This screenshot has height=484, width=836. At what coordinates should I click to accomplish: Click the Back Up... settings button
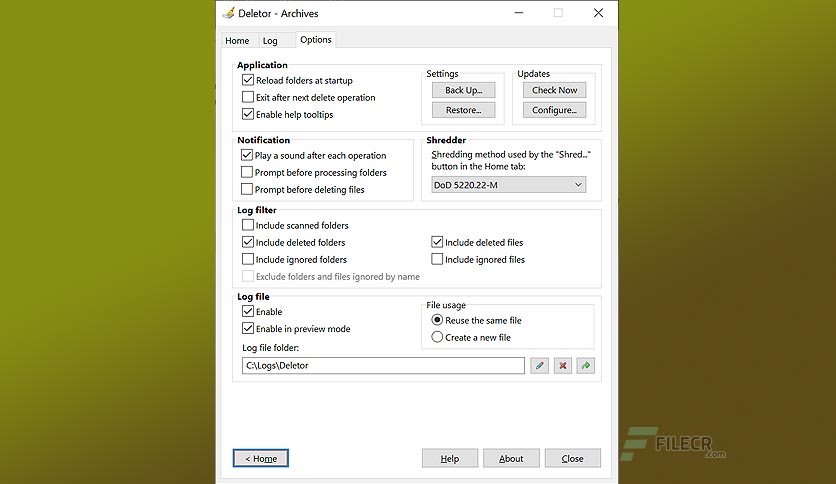click(463, 90)
